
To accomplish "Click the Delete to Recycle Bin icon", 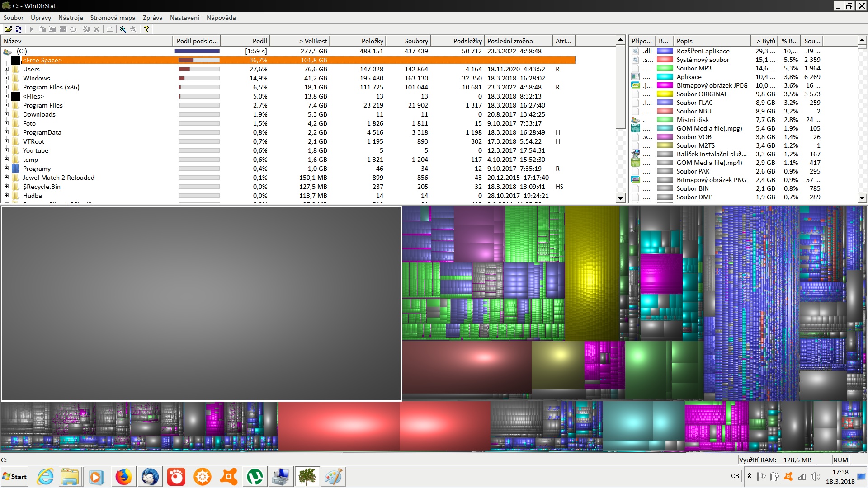I will pos(86,29).
